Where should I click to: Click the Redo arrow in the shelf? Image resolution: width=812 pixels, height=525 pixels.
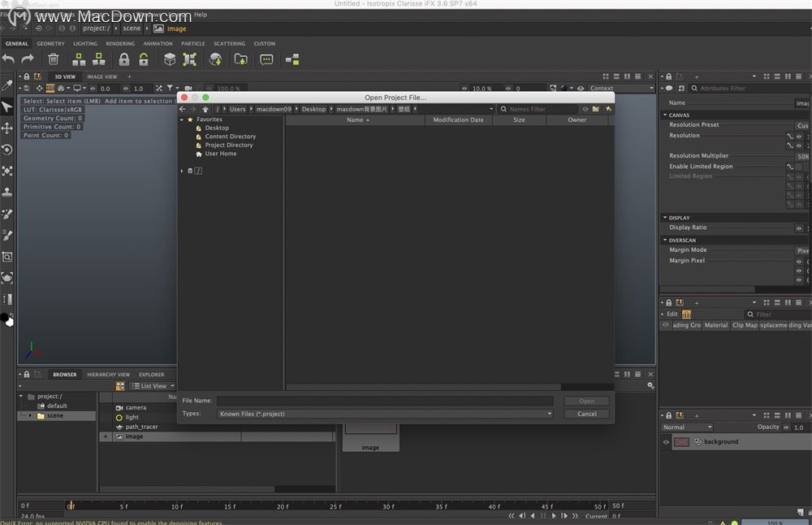[x=28, y=59]
